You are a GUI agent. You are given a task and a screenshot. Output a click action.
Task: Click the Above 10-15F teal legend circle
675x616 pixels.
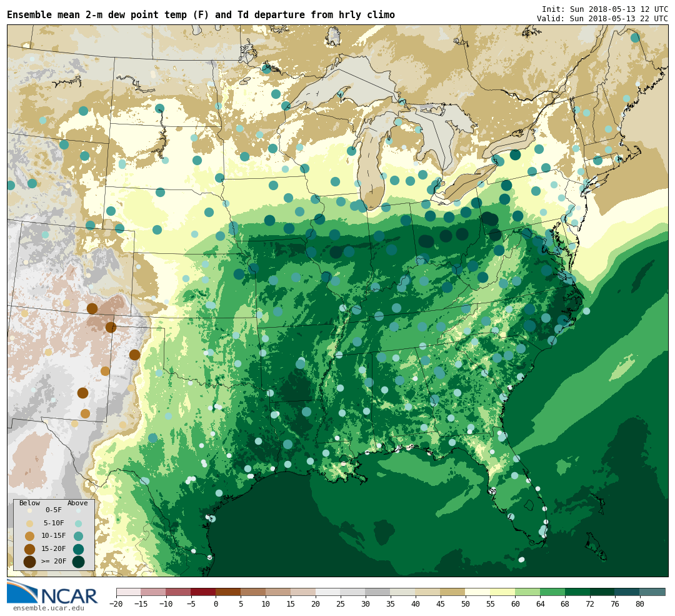78,537
